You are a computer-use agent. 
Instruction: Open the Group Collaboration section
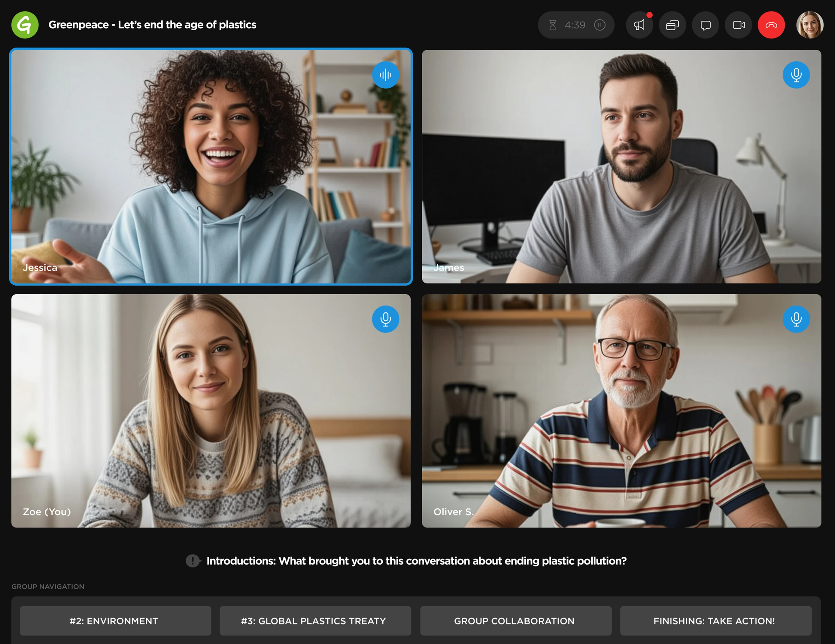[515, 621]
